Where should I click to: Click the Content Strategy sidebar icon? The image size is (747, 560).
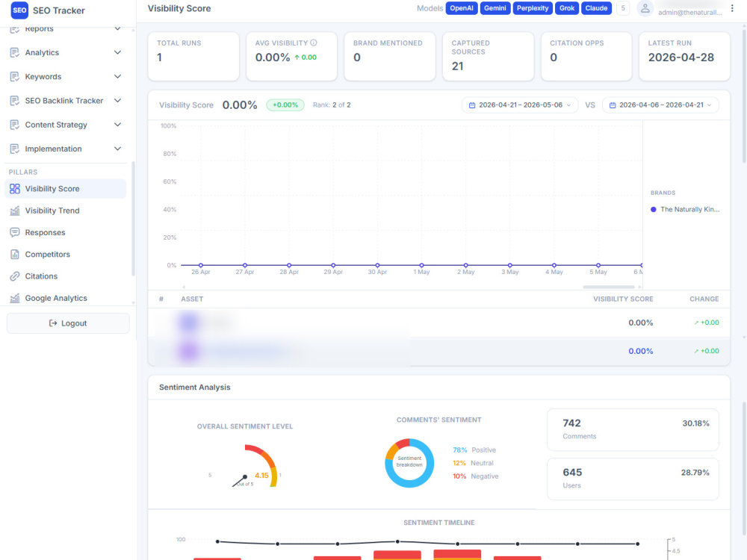tap(15, 125)
